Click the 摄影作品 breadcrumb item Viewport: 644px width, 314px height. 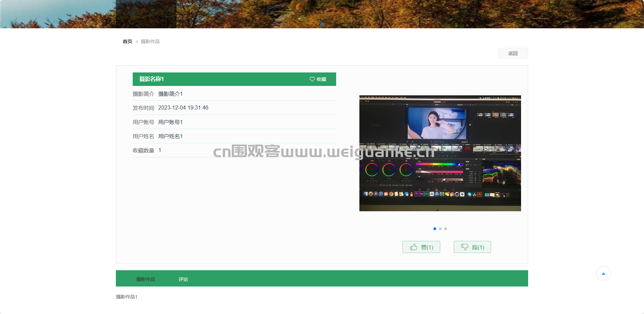click(x=150, y=41)
